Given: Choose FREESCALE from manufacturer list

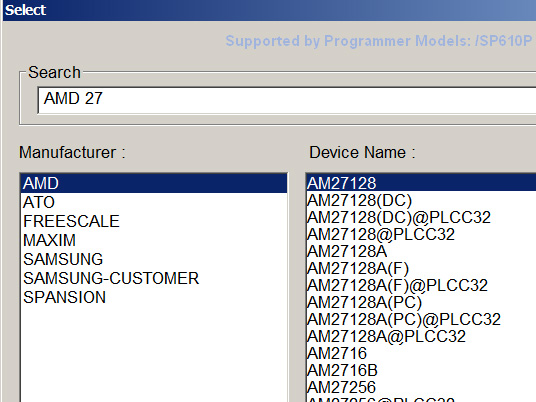Looking at the screenshot, I should click(154, 221).
